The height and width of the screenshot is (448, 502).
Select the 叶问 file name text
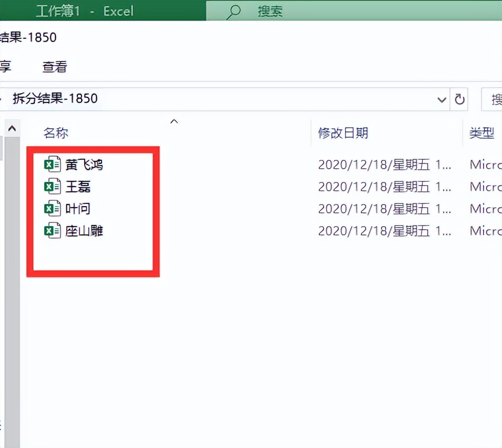[x=79, y=208]
